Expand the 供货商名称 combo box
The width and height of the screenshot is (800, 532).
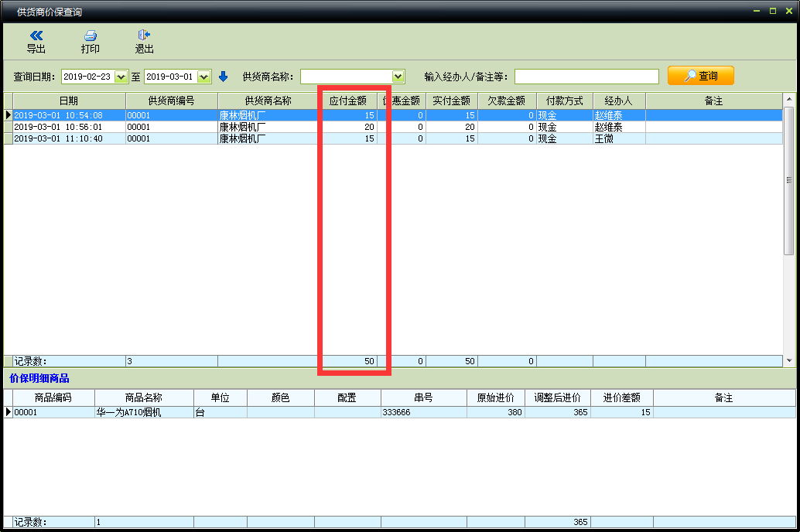click(x=398, y=77)
